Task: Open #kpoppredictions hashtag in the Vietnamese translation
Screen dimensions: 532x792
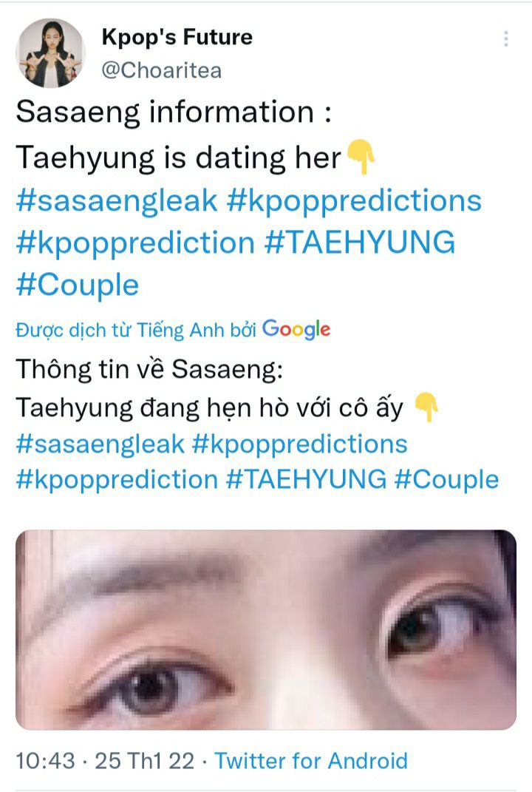Action: point(300,445)
